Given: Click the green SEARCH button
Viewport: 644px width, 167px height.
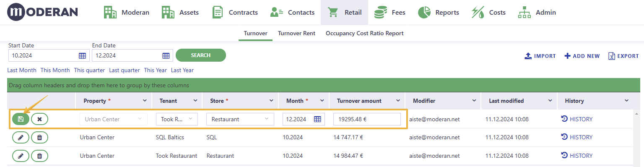Looking at the screenshot, I should (201, 55).
